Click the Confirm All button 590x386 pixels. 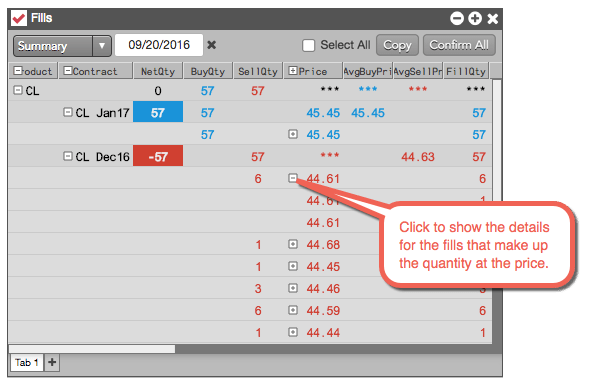(x=459, y=45)
